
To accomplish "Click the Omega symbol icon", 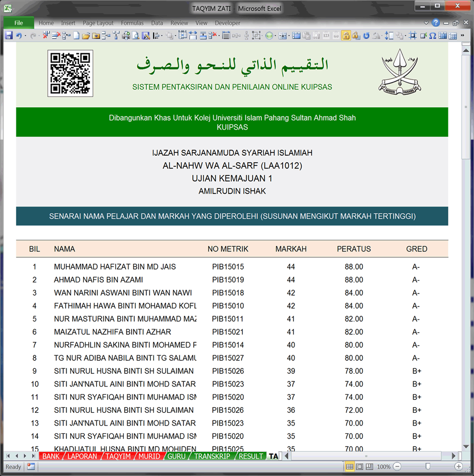I will pyautogui.click(x=433, y=36).
